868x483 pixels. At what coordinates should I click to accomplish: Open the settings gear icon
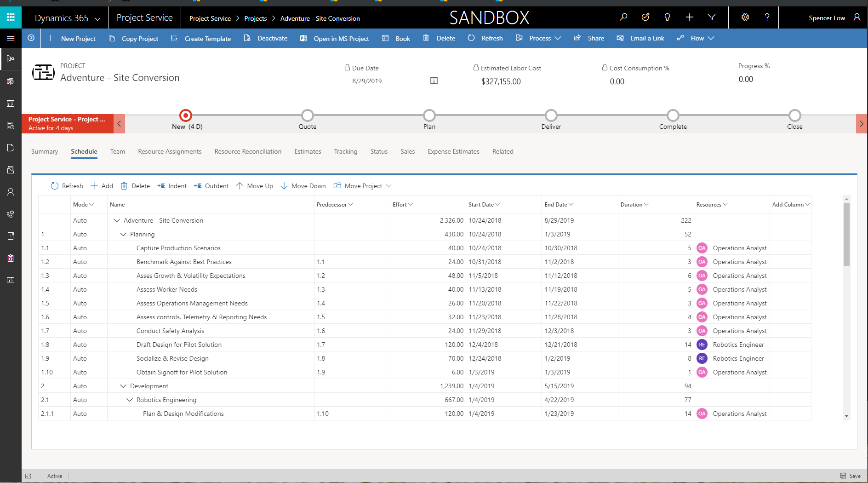(x=745, y=17)
